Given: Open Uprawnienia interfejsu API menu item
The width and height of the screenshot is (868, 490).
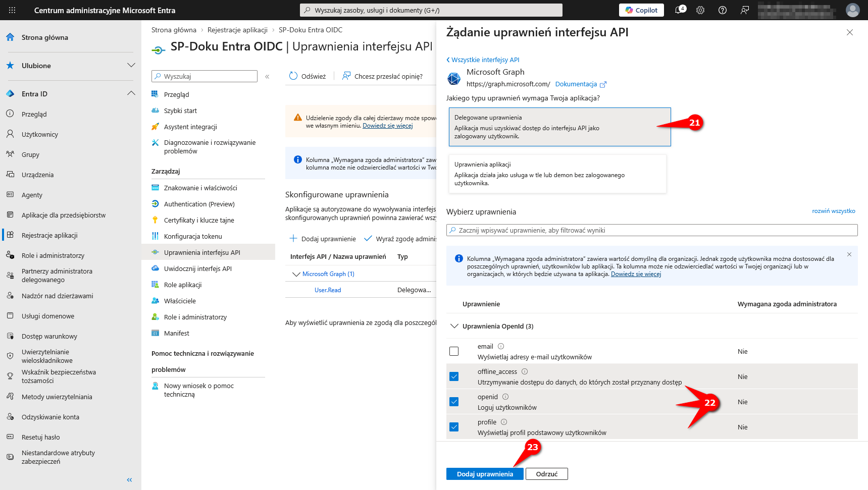Looking at the screenshot, I should pyautogui.click(x=208, y=252).
